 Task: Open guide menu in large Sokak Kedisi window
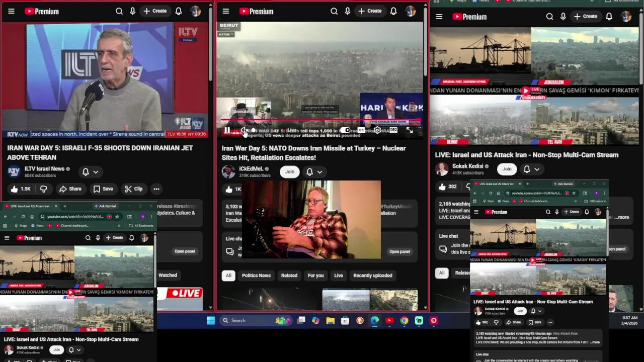point(439,17)
